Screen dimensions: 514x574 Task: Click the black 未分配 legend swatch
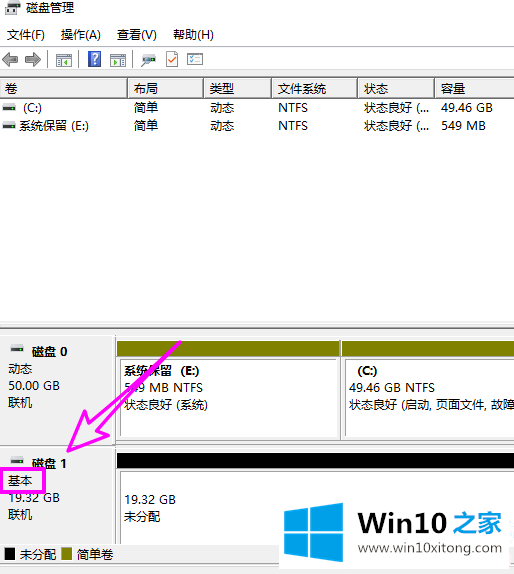10,554
